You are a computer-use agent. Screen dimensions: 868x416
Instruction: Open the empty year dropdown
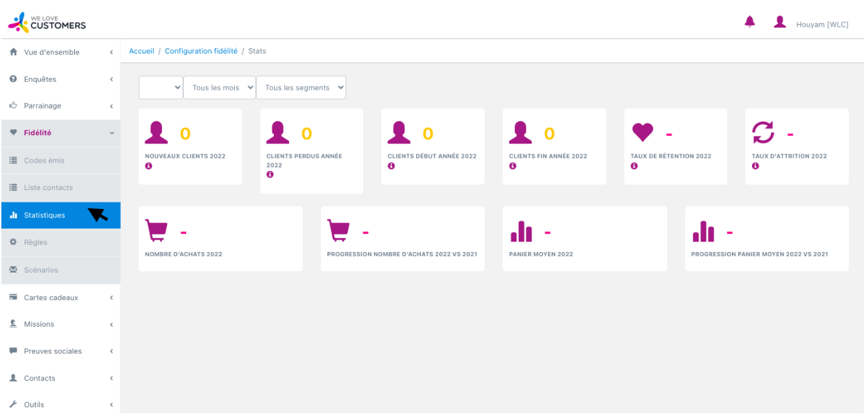[x=161, y=88]
